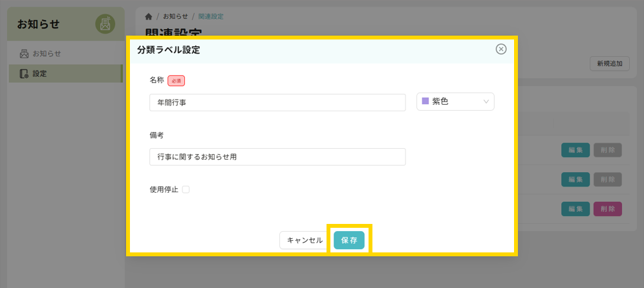Click 編集 button in the third row
Image resolution: width=644 pixels, height=288 pixels.
tap(575, 209)
